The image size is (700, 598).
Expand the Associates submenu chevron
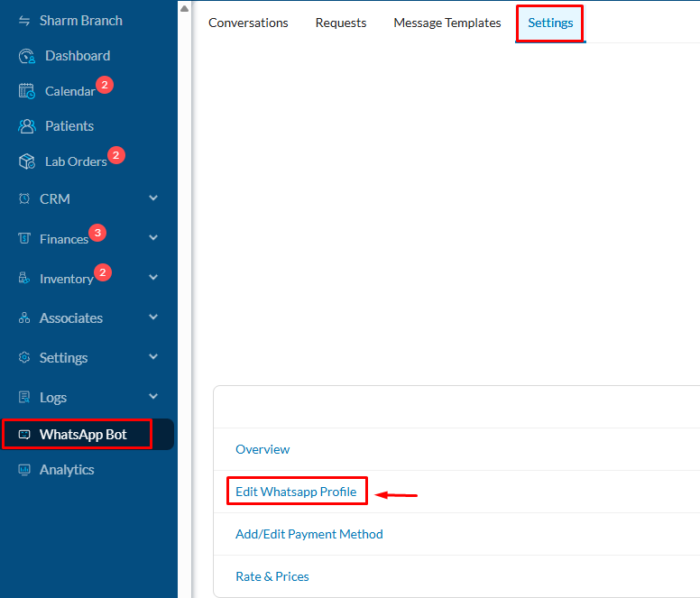pyautogui.click(x=153, y=317)
